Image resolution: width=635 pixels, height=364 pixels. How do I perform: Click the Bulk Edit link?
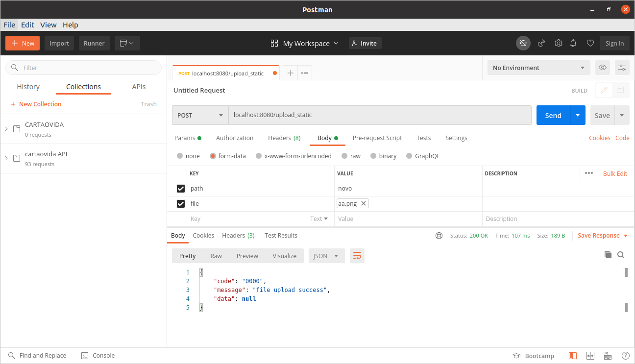pos(615,173)
